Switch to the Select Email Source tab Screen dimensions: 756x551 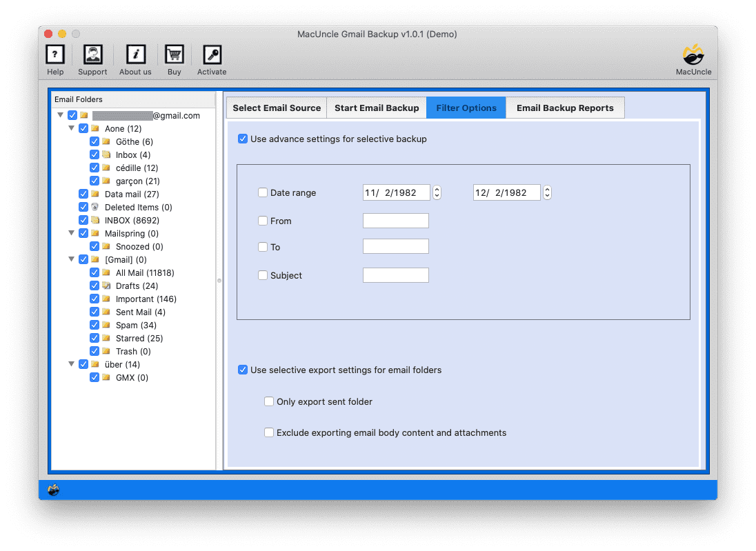277,108
